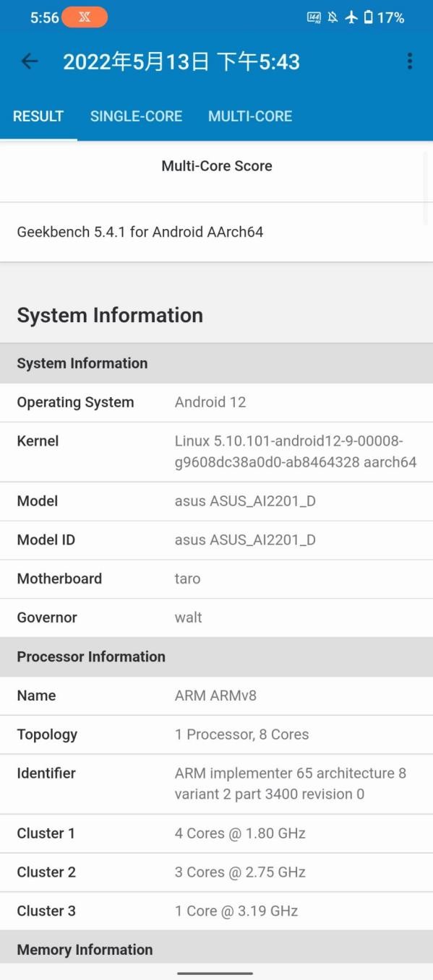
Task: Select the RESULT tab
Action: click(38, 116)
